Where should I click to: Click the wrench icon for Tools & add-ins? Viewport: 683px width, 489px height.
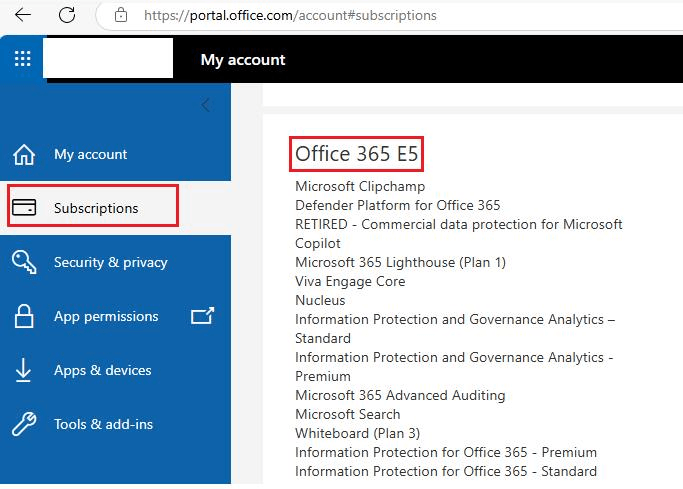coord(24,424)
